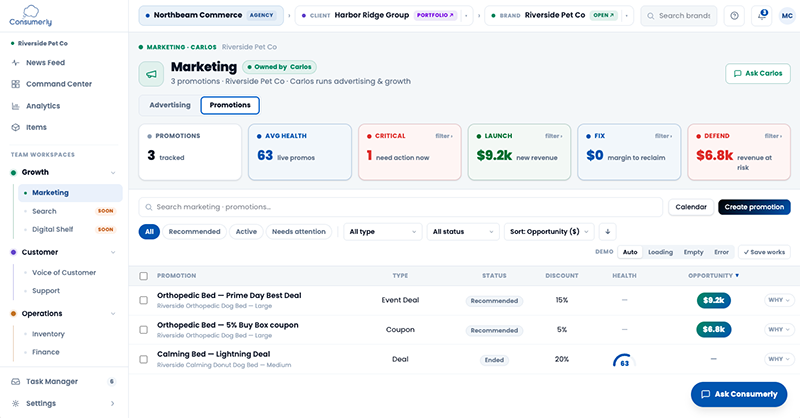Screen dimensions: 800x418
Task: Open the help clock icon in header
Action: pos(734,16)
